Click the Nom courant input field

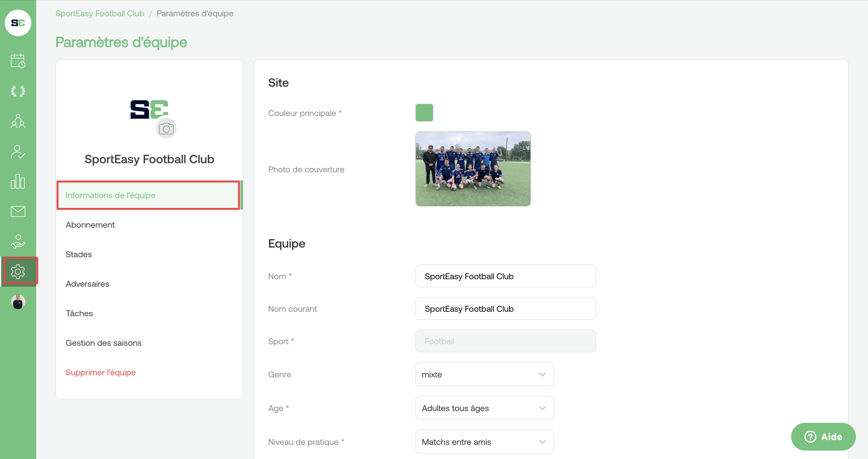point(505,308)
